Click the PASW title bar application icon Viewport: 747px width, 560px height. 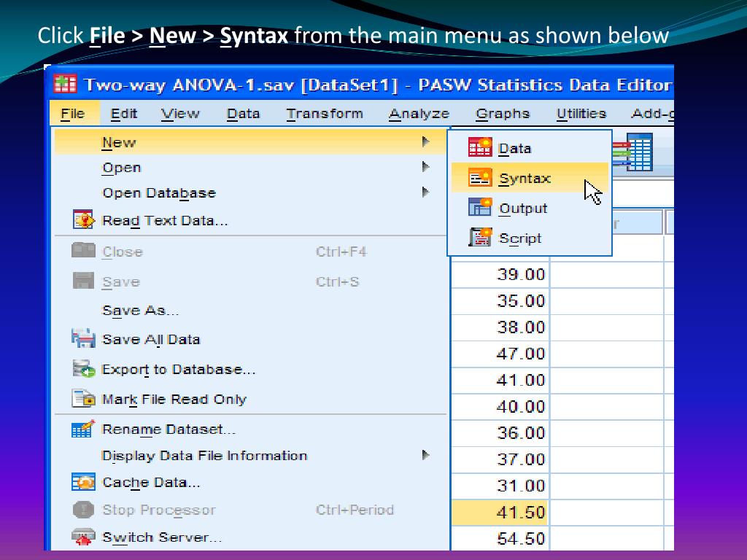coord(65,85)
